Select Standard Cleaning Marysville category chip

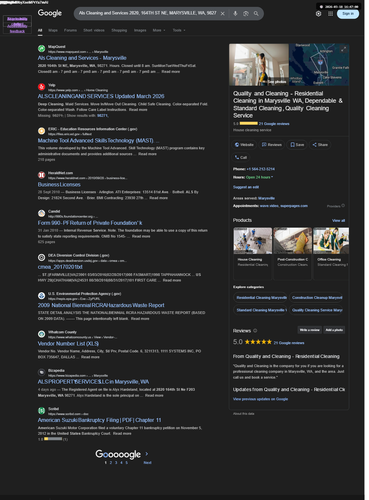click(x=260, y=310)
